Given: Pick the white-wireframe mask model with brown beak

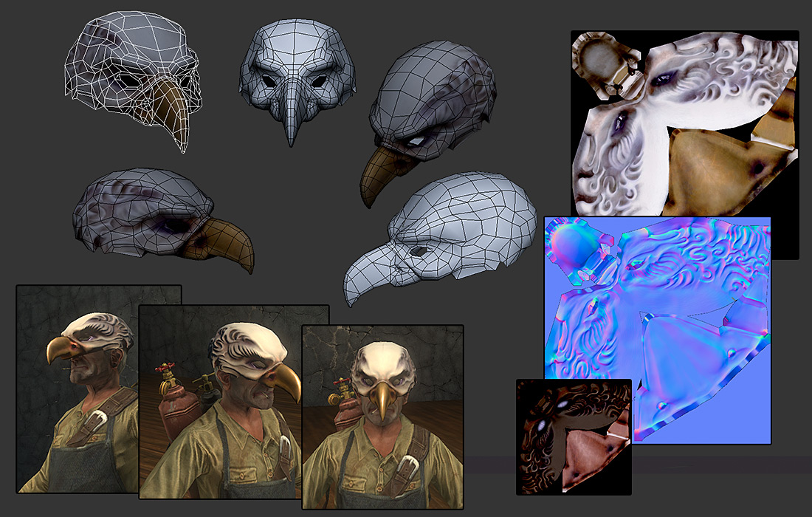Looking at the screenshot, I should 133,81.
